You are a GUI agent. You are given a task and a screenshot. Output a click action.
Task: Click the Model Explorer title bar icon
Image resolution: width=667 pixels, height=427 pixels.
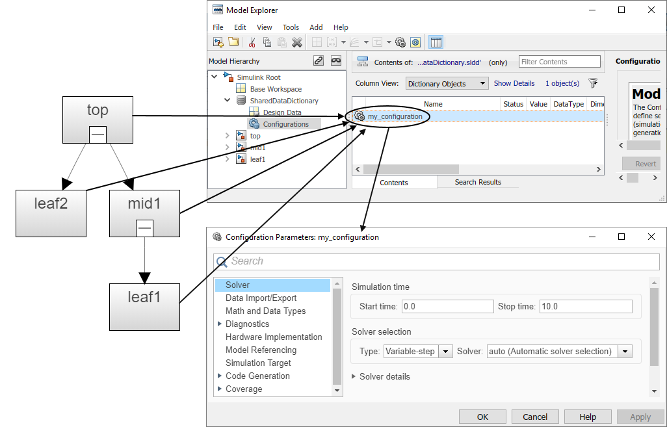pyautogui.click(x=217, y=10)
